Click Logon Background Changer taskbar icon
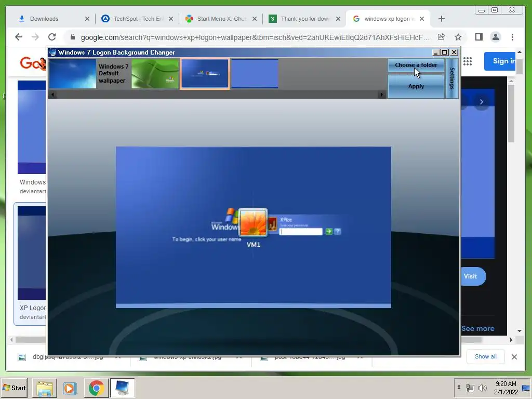 [x=122, y=388]
